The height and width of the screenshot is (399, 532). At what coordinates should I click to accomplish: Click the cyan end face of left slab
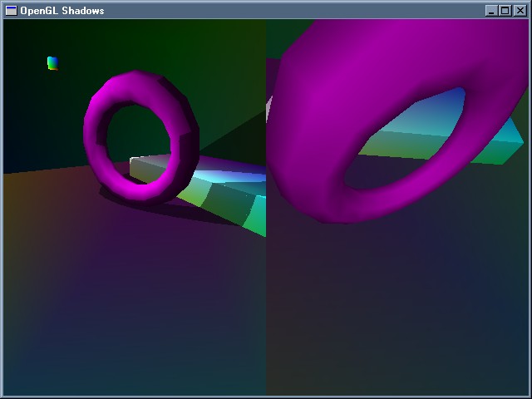click(255, 216)
